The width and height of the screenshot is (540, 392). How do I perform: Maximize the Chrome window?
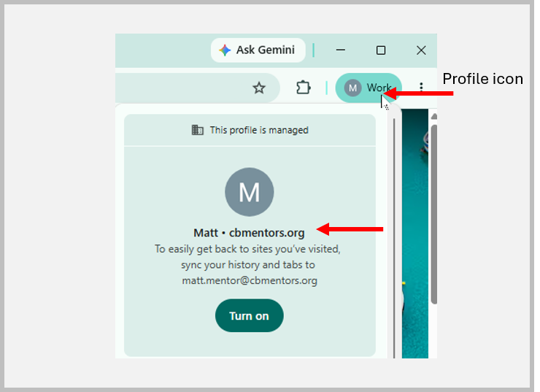click(x=380, y=50)
